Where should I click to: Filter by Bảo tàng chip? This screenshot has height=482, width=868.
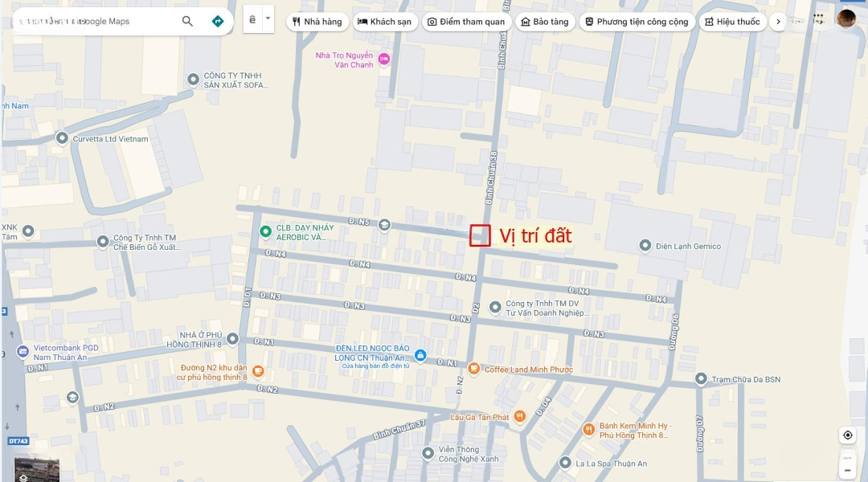tap(545, 22)
